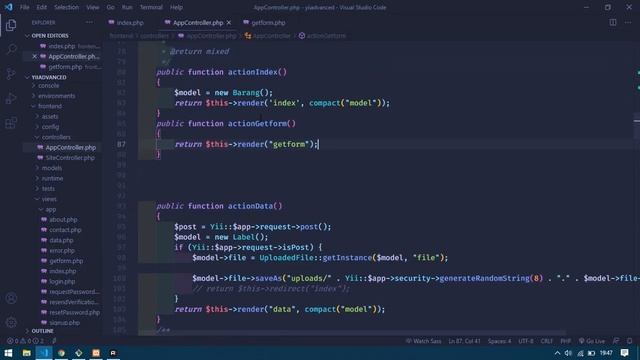Open the View menu
This screenshot has width=640, height=360.
(93, 7)
